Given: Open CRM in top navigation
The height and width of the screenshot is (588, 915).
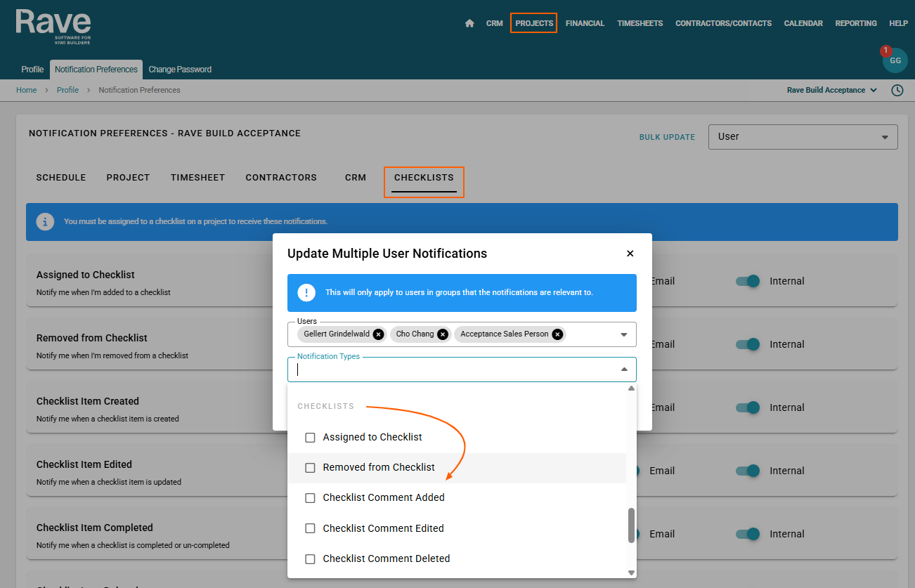Looking at the screenshot, I should click(x=495, y=23).
